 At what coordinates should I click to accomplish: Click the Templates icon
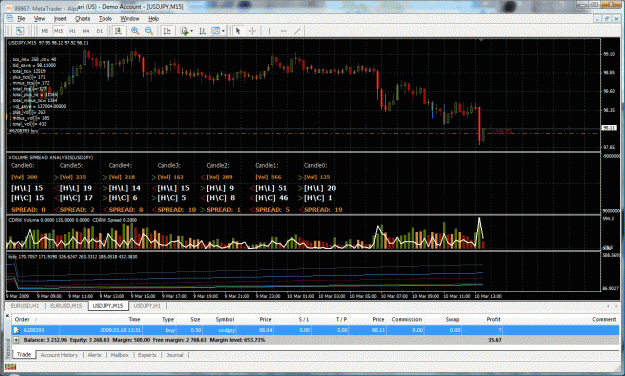[216, 31]
